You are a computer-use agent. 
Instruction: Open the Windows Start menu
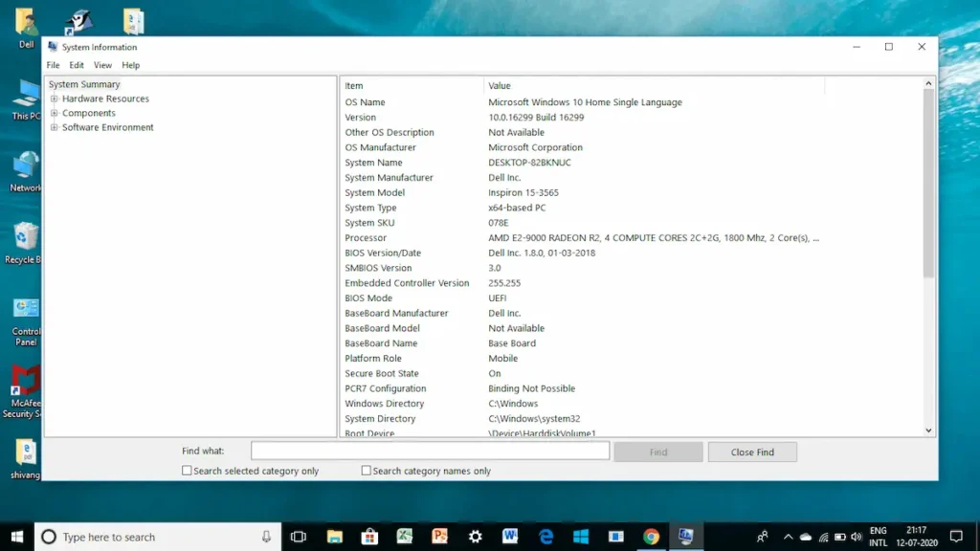pos(17,537)
